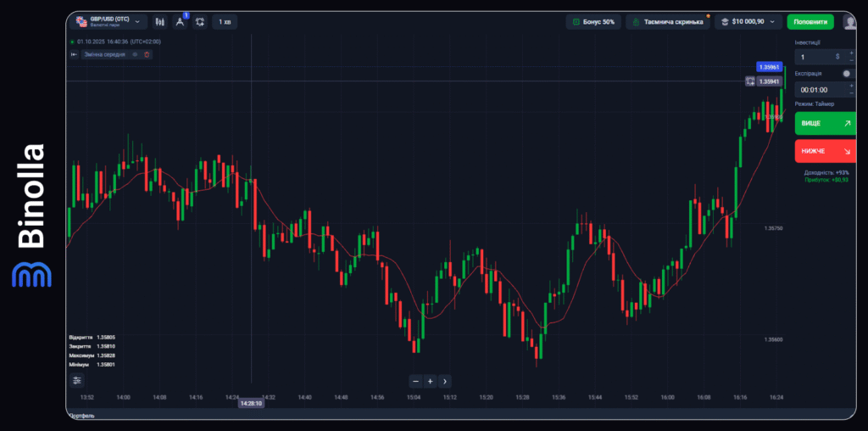Viewport: 868px width, 431px height.
Task: Collapse the indicator legend arrow
Action: [x=74, y=54]
